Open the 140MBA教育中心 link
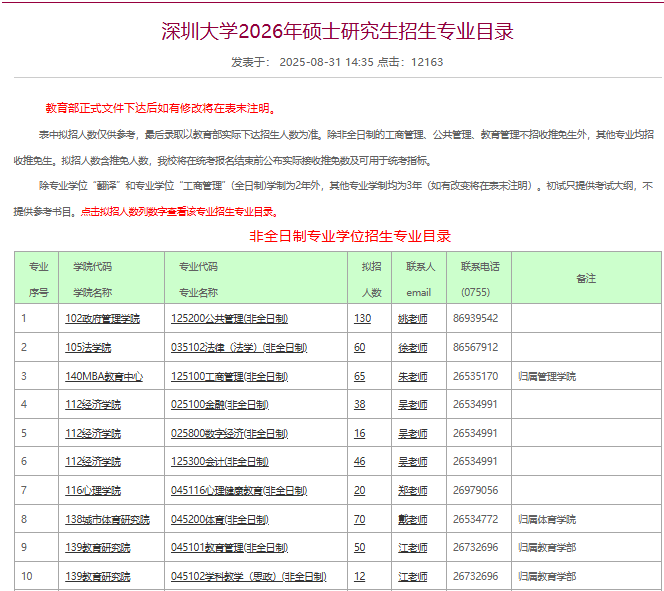Viewport: 664px width, 591px height. (x=104, y=376)
